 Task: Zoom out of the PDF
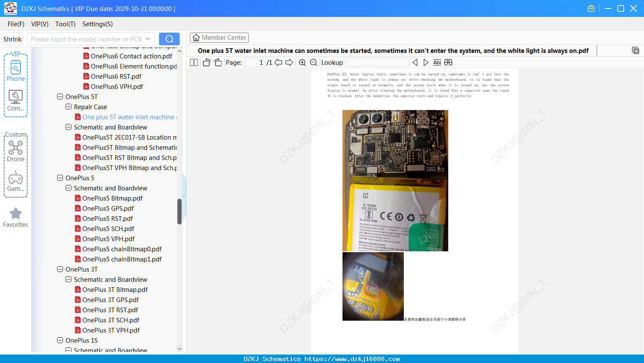pos(313,62)
